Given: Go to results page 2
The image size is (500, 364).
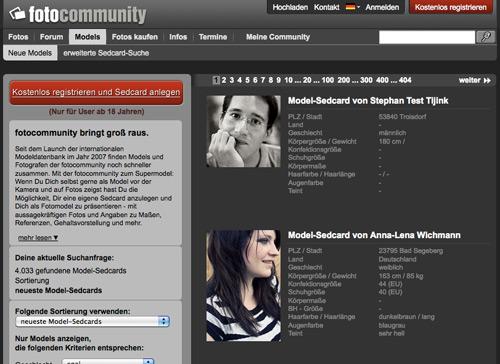Looking at the screenshot, I should pyautogui.click(x=224, y=80).
